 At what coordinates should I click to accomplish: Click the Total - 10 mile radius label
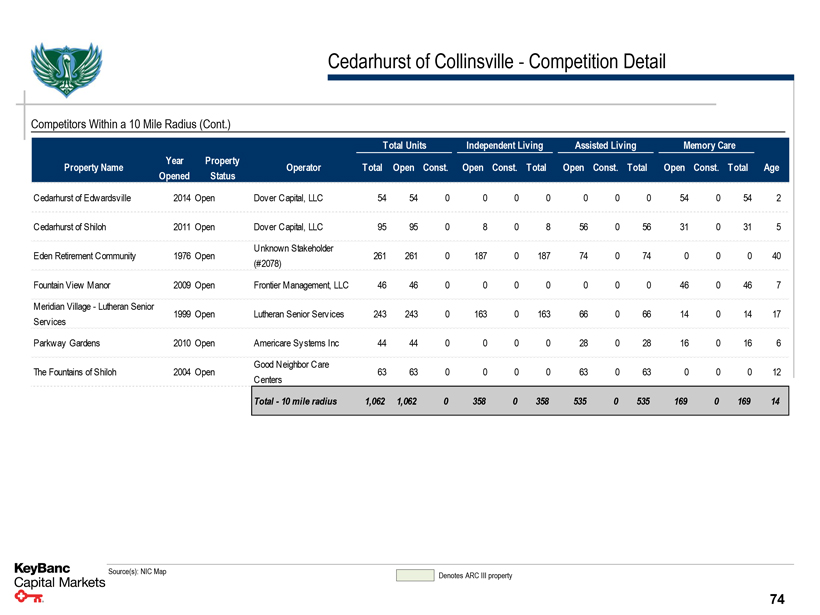tap(297, 402)
